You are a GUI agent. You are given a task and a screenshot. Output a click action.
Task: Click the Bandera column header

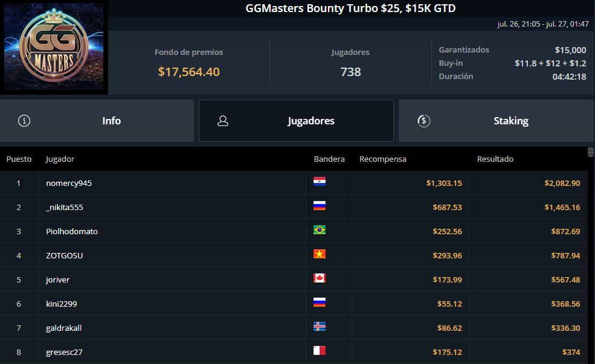pos(329,159)
